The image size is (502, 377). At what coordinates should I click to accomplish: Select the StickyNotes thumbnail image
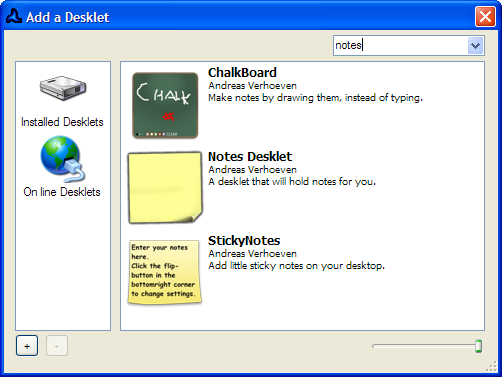point(165,272)
